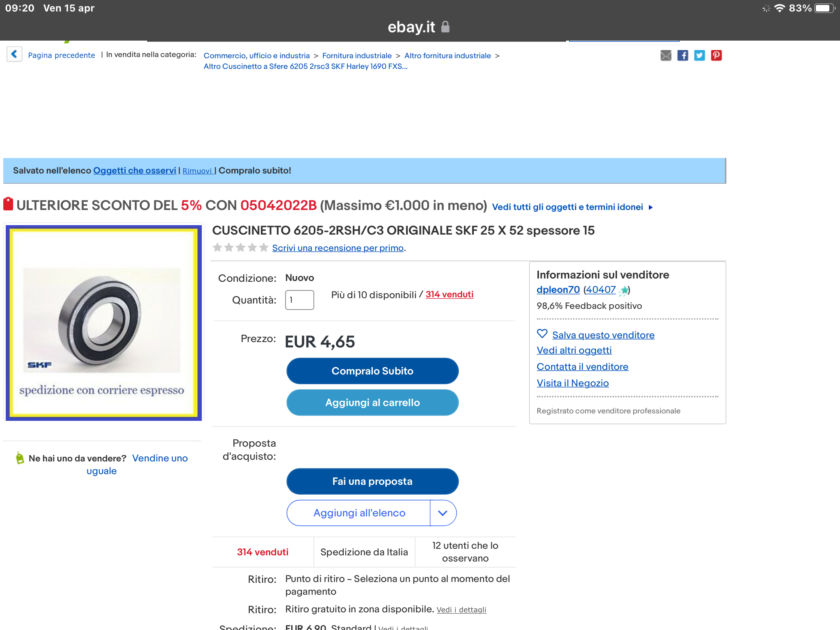
Task: Share the listing via email icon
Action: pos(666,55)
